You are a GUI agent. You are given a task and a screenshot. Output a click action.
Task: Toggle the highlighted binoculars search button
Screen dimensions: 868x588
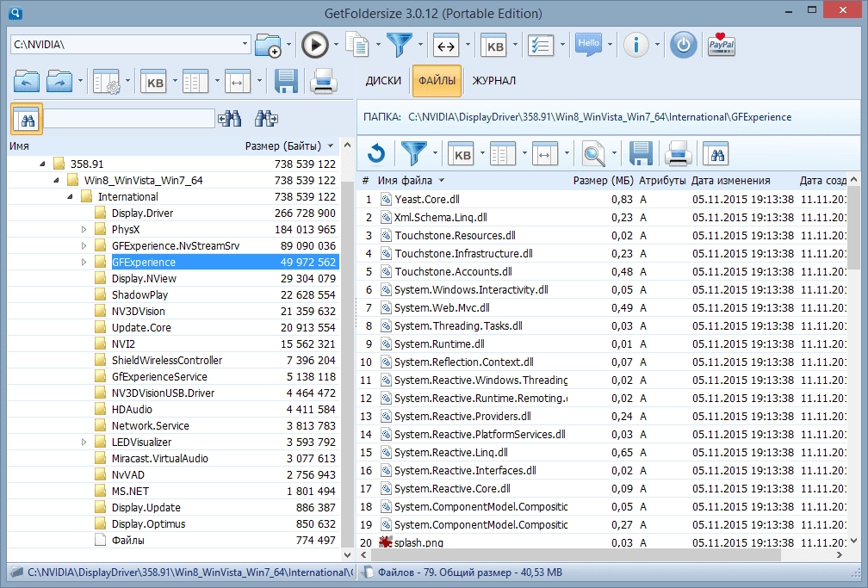[x=27, y=119]
